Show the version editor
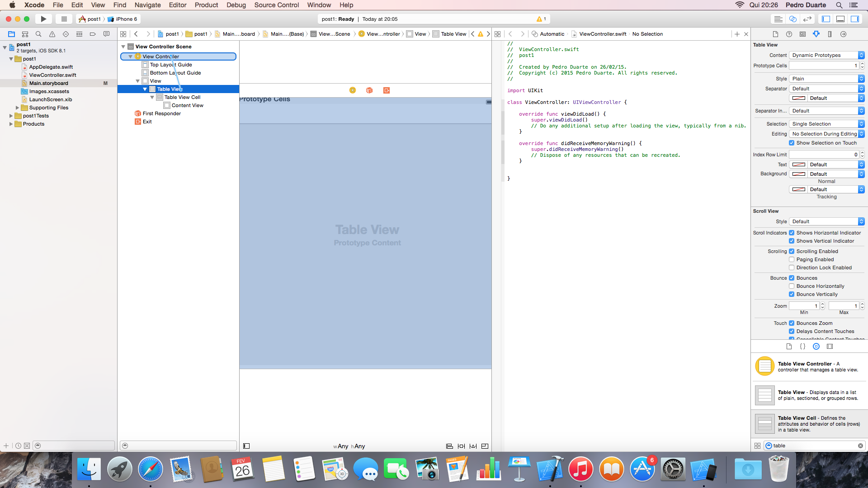Viewport: 868px width, 488px height. point(807,19)
